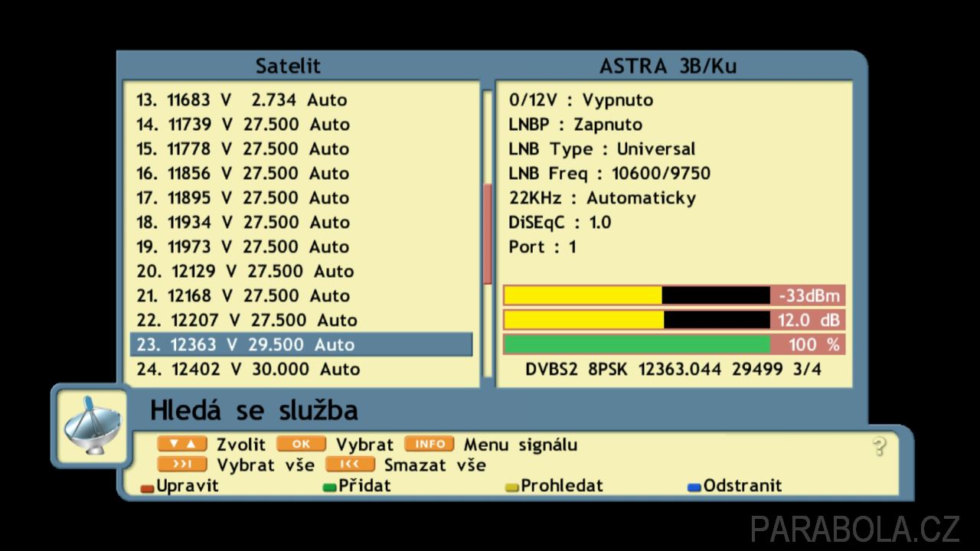Click the DVBS2 8PSK 12363.044 status line
This screenshot has width=980, height=551.
[674, 369]
